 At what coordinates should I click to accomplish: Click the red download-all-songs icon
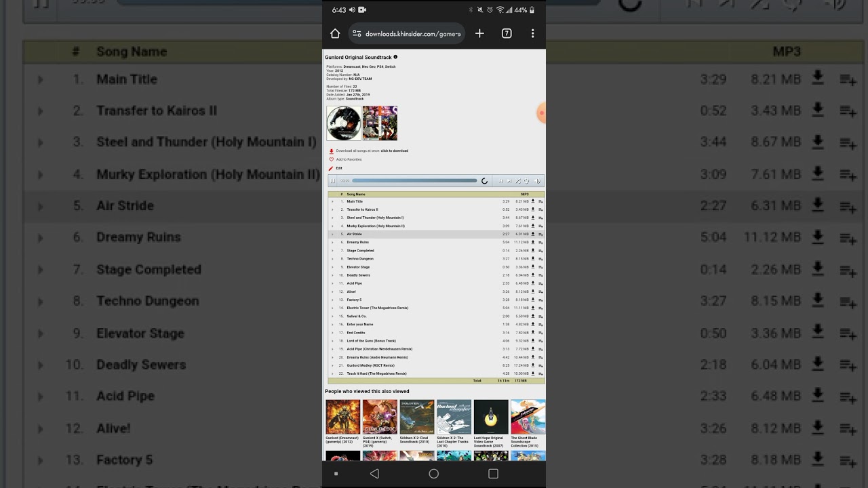331,151
